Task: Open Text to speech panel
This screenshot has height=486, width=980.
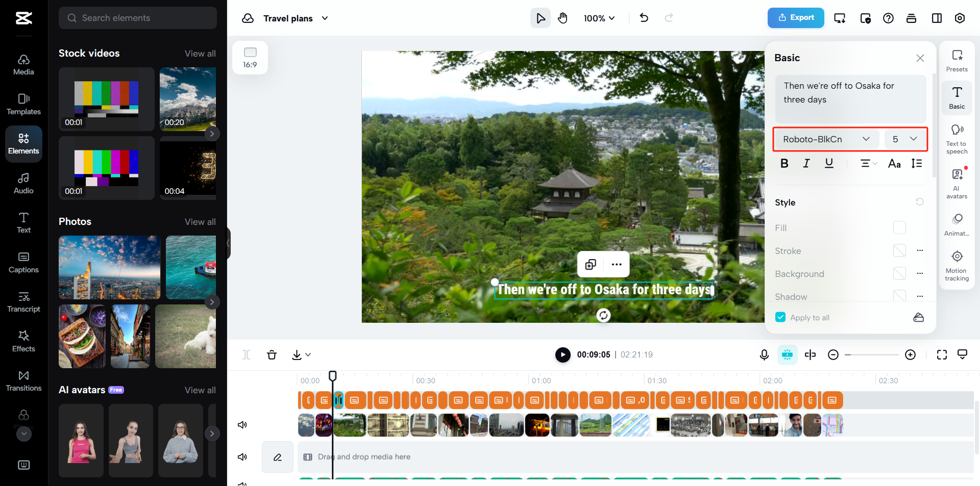Action: tap(957, 139)
